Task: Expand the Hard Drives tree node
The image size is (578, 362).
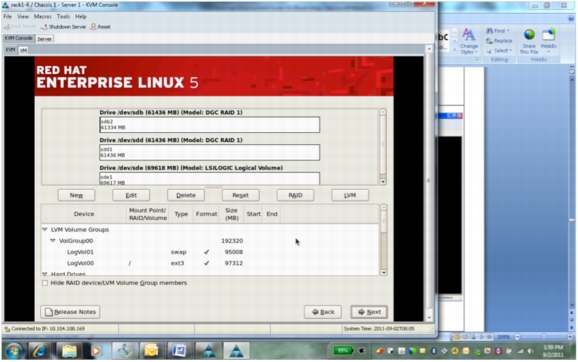Action: (x=45, y=274)
